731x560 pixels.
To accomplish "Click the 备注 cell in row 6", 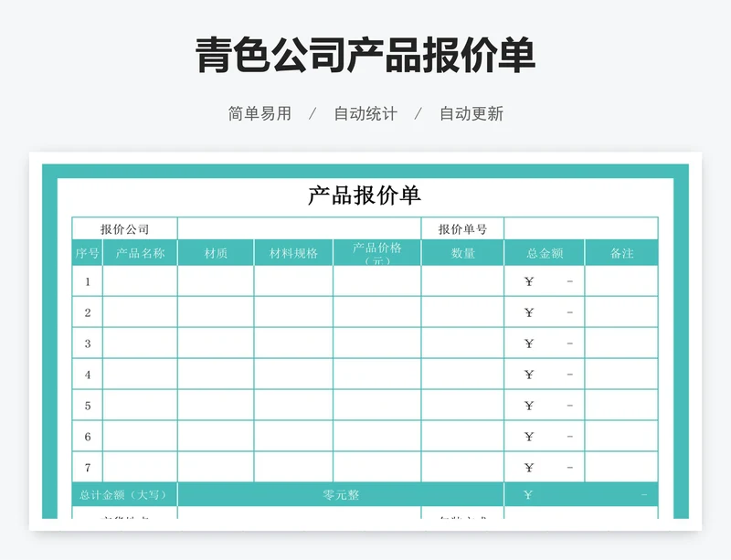I will click(621, 436).
